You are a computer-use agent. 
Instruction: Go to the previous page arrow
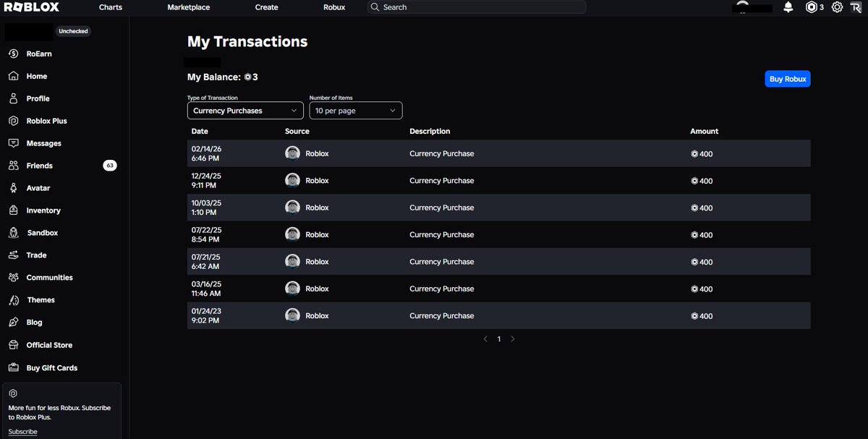tap(485, 339)
